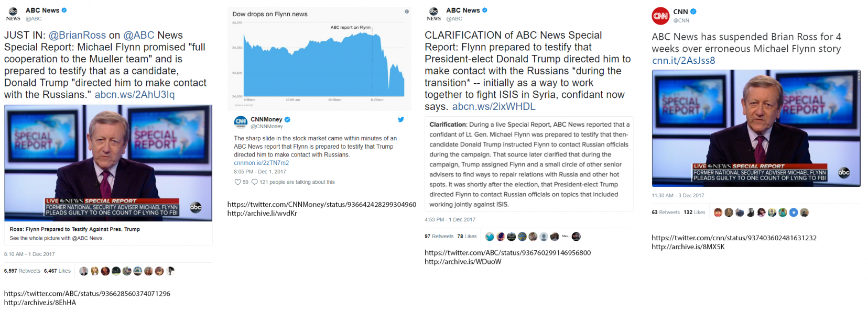The image size is (868, 312).
Task: Open cnn.it/2AsJss8 link
Action: (x=683, y=61)
